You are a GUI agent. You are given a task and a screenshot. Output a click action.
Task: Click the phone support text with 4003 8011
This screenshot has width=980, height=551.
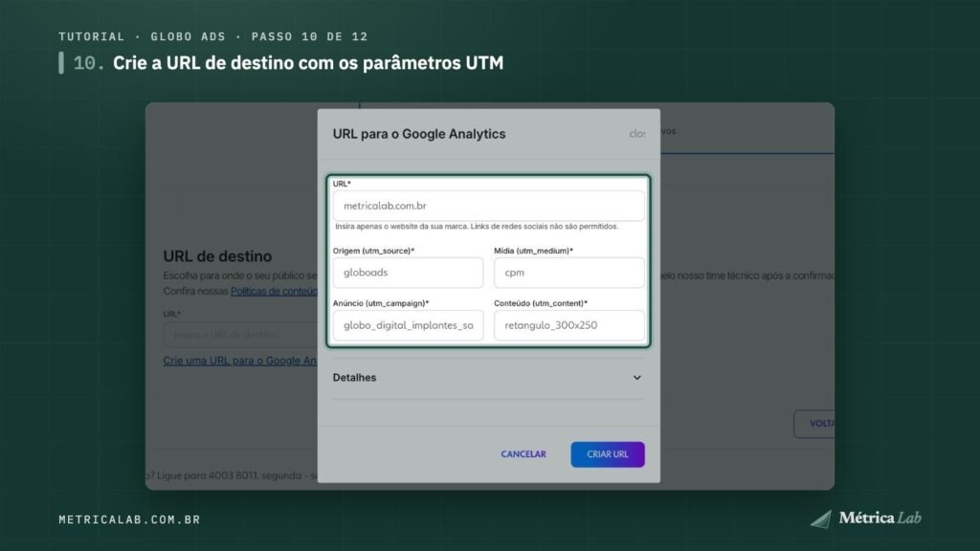(x=232, y=475)
